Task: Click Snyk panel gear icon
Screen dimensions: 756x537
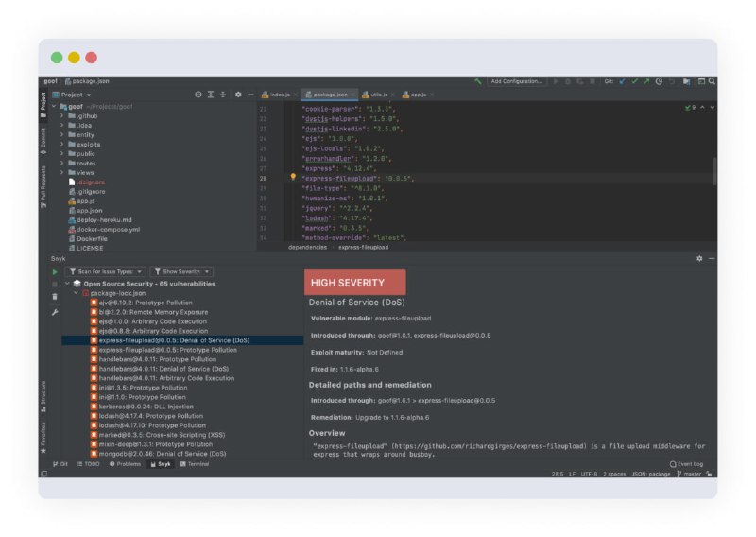Action: tap(699, 258)
